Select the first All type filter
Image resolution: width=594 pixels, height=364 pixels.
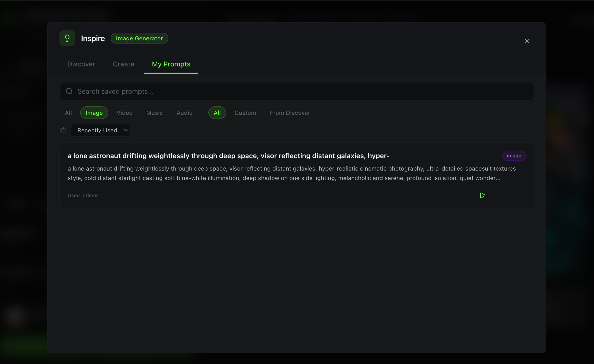point(68,113)
